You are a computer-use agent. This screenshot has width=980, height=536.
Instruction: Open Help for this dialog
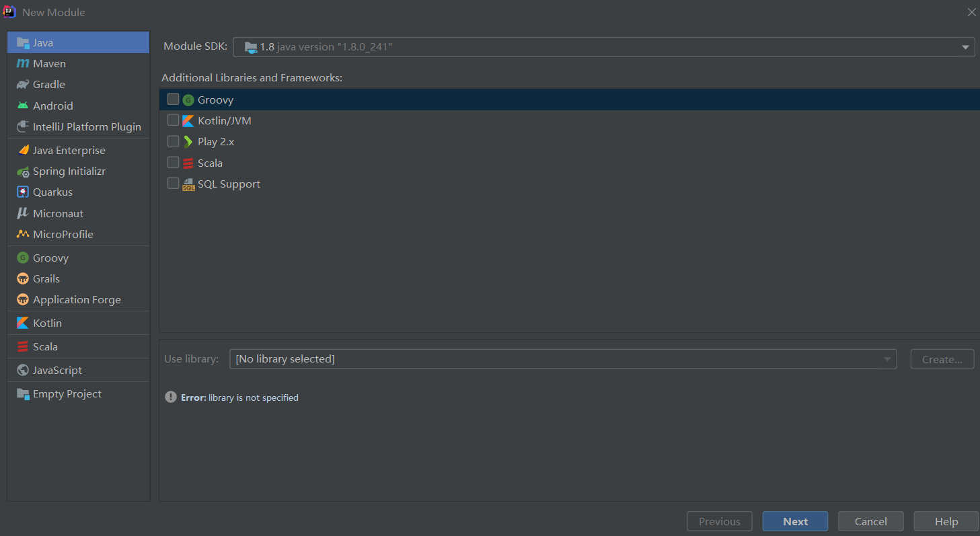point(946,521)
